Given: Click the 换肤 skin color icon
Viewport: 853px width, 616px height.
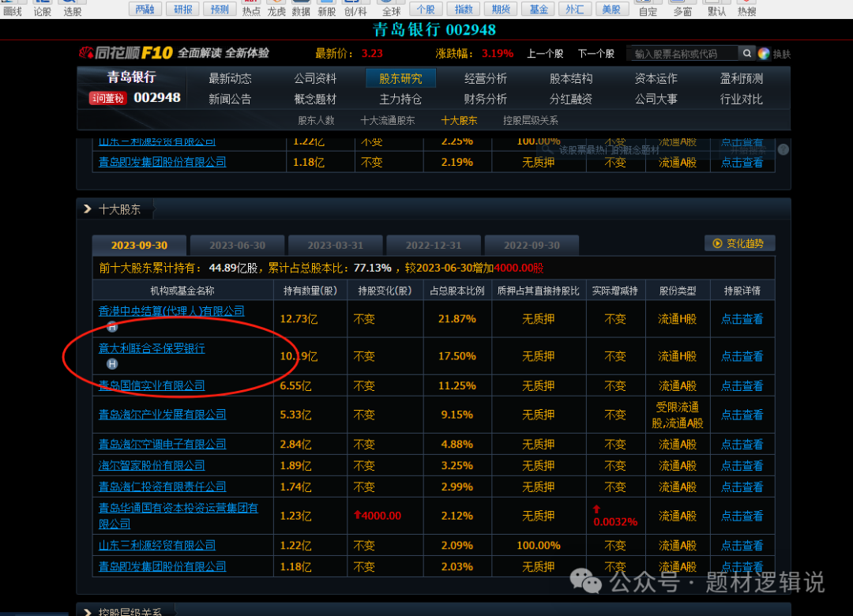Looking at the screenshot, I should coord(764,54).
